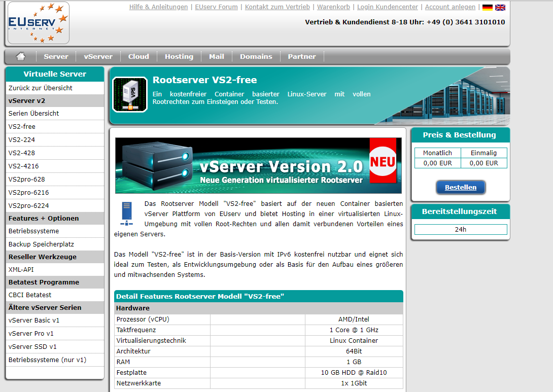
Task: Click Account anlegen link
Action: click(x=450, y=7)
